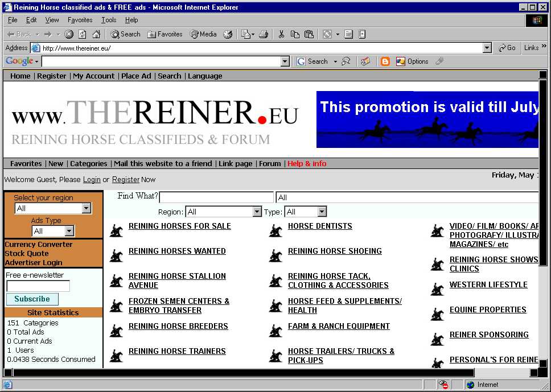Click the horse icon beside Equine Properties
Viewport: 551px width, 392px height.
click(437, 314)
